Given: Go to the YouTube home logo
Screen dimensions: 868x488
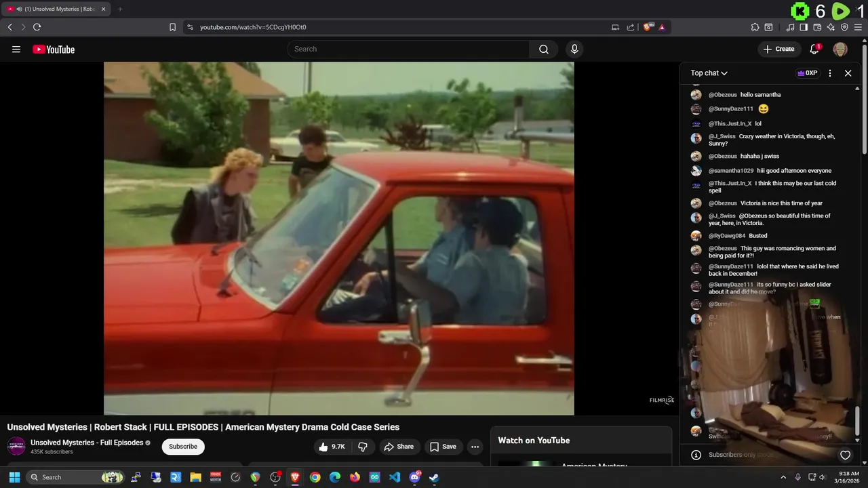Looking at the screenshot, I should pyautogui.click(x=54, y=49).
